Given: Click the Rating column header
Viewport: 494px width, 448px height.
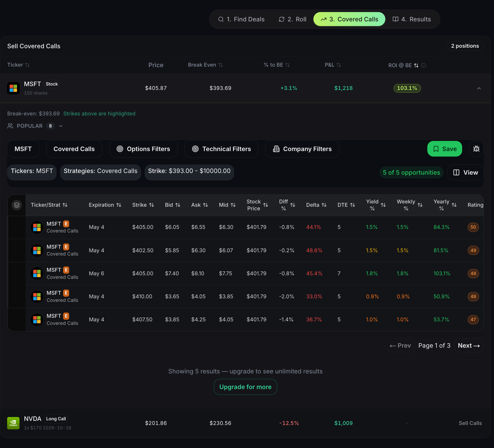Looking at the screenshot, I should coord(475,205).
